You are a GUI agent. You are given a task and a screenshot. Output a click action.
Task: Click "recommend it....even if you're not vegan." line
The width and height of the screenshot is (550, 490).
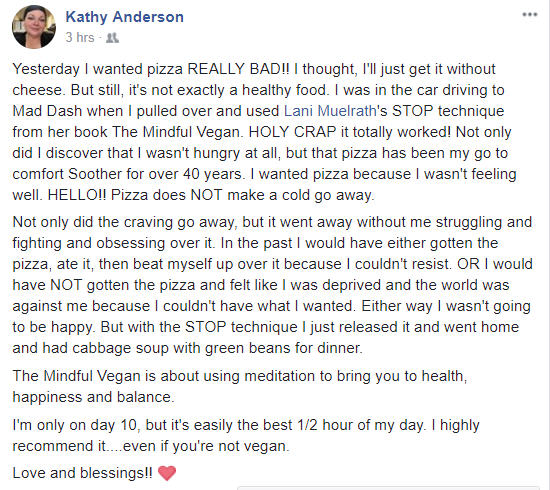click(x=151, y=446)
